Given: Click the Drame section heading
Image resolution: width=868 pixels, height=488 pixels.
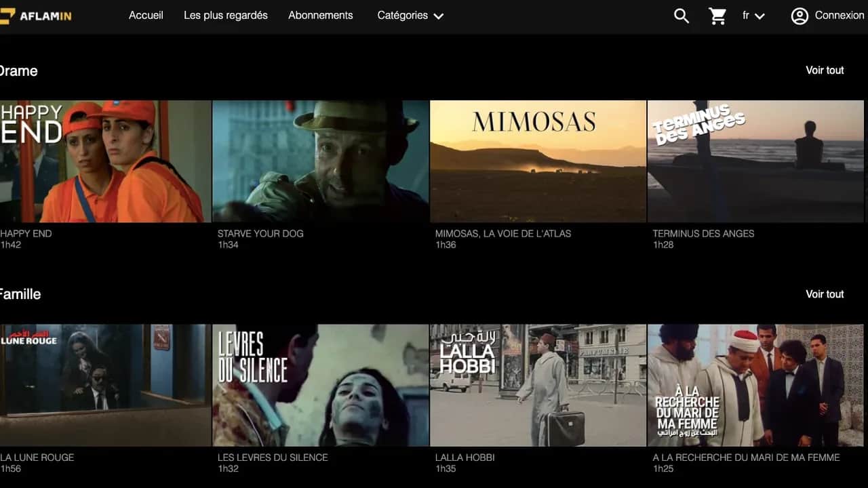Looking at the screenshot, I should [x=18, y=70].
